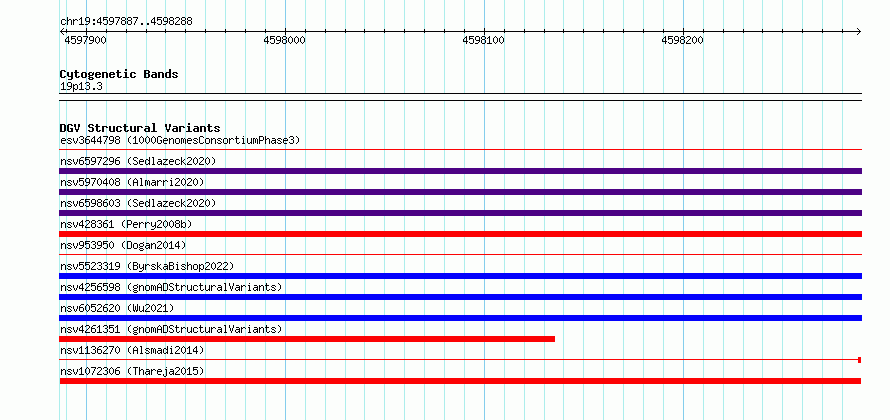Open the nsv428361 (Perry2008b) label
This screenshot has height=420, width=890.
(126, 224)
